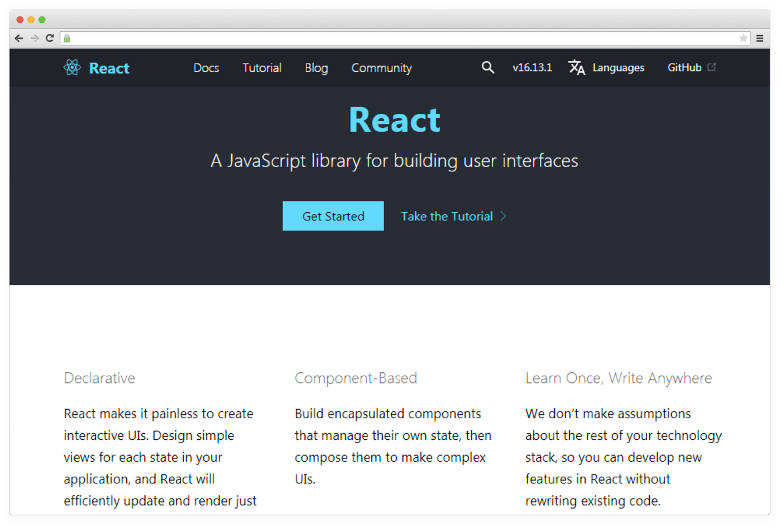Open the Community nav item
Viewport: 781px width, 532px height.
coord(382,68)
